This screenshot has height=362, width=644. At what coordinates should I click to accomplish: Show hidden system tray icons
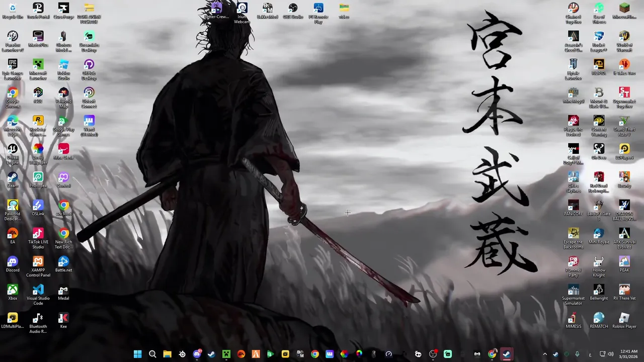coord(544,354)
